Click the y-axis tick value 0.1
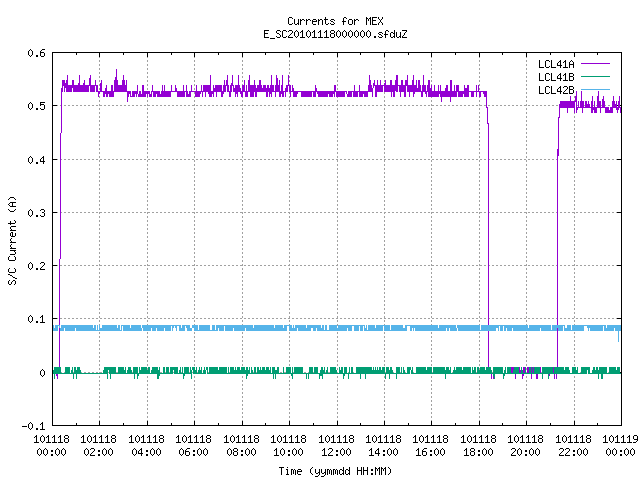 (36, 319)
